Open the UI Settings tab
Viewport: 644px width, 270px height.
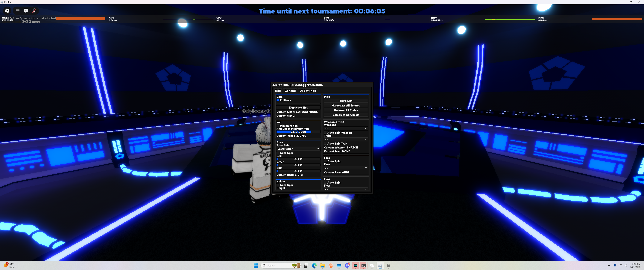[x=308, y=91]
